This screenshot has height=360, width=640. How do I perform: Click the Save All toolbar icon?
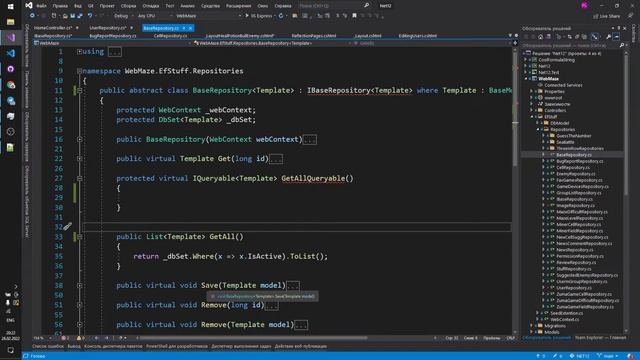[x=79, y=16]
